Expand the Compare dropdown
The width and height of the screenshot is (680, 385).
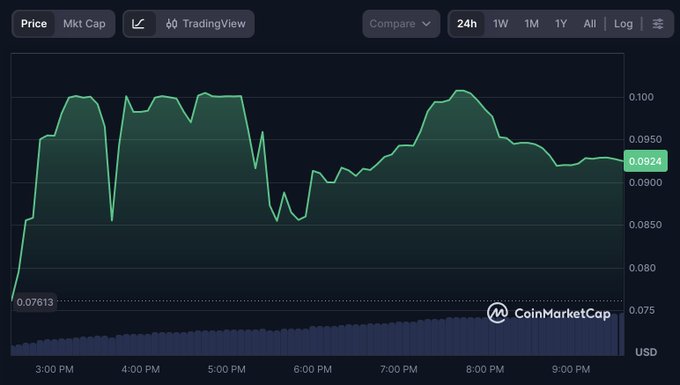coord(401,24)
